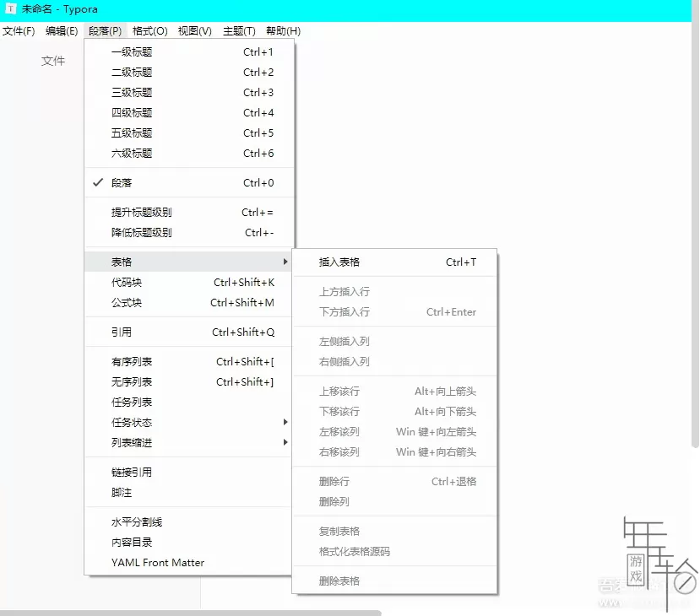This screenshot has width=700, height=616.
Task: Click 格式化表格源码 submenu entry
Action: pos(394,551)
